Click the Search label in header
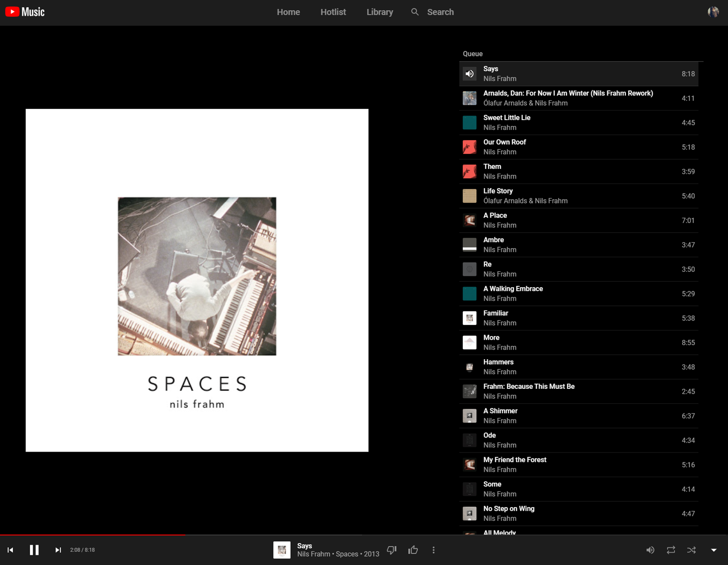This screenshot has width=728, height=565. (440, 12)
